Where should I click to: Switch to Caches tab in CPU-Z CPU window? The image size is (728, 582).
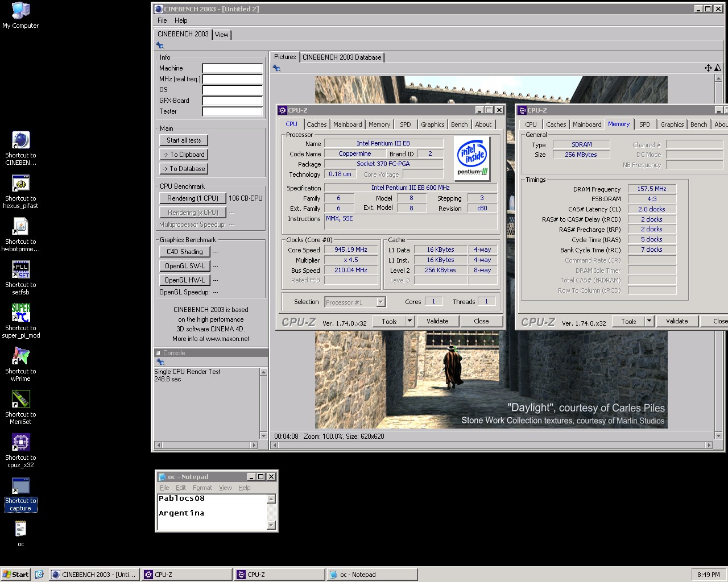[317, 124]
